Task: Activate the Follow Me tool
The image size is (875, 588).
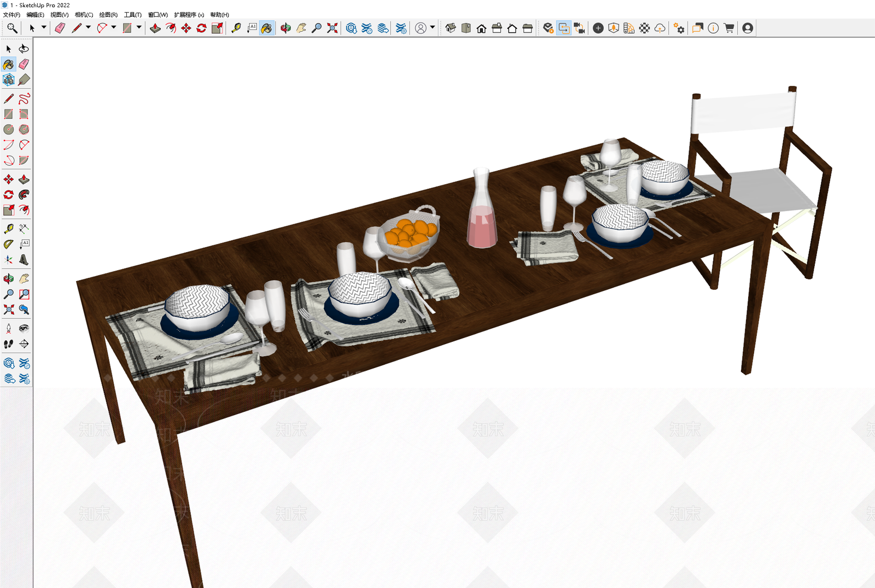Action: pyautogui.click(x=24, y=195)
